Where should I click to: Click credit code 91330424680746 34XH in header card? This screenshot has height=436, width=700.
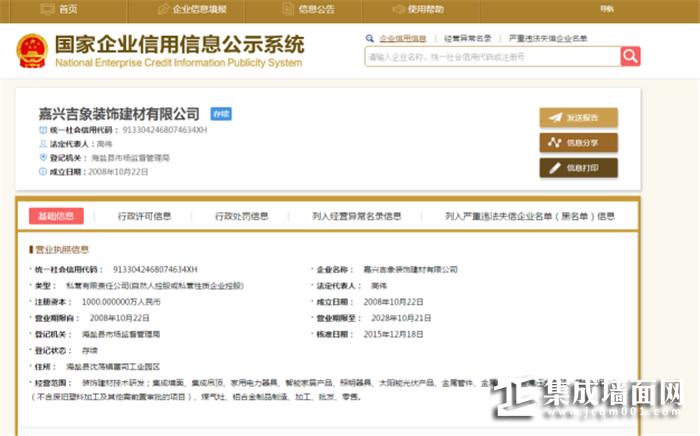(165, 130)
